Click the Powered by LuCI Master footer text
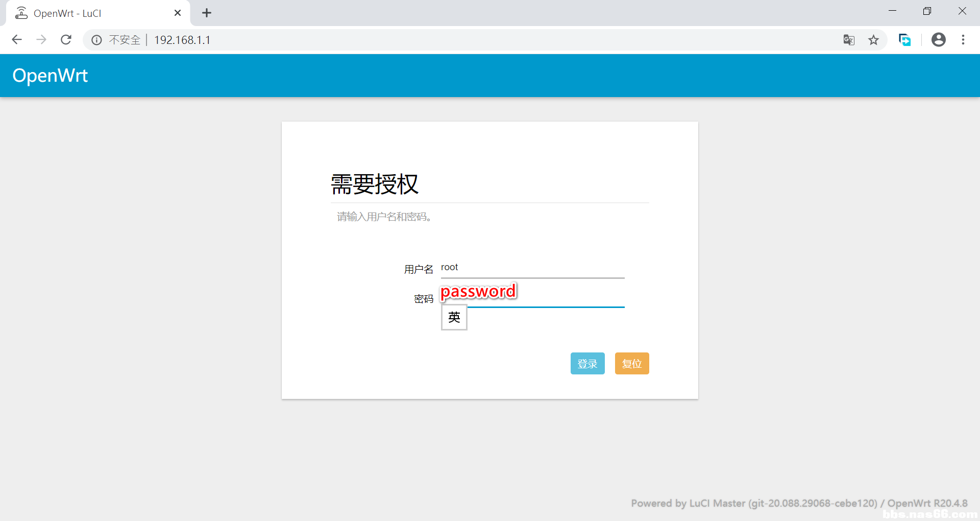980x521 pixels. click(x=799, y=504)
